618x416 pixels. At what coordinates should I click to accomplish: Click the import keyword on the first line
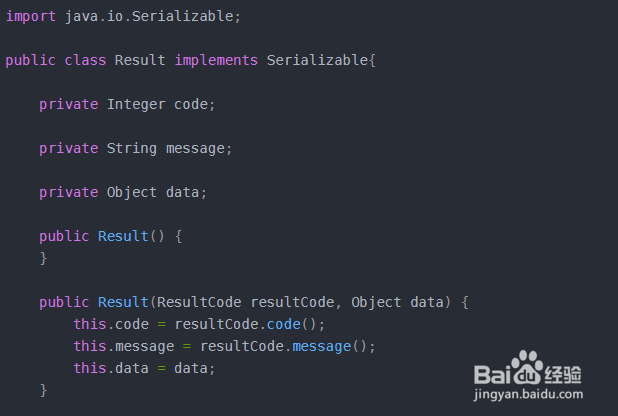30,17
